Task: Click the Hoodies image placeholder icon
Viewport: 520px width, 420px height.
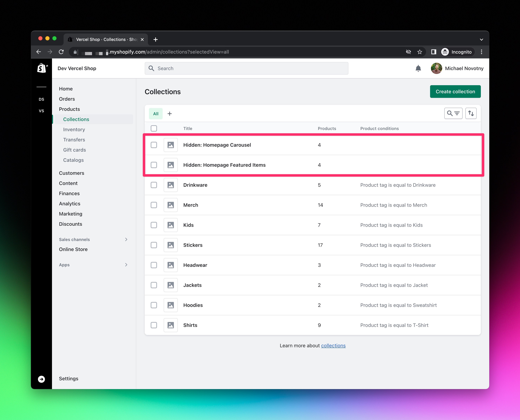Action: [171, 305]
